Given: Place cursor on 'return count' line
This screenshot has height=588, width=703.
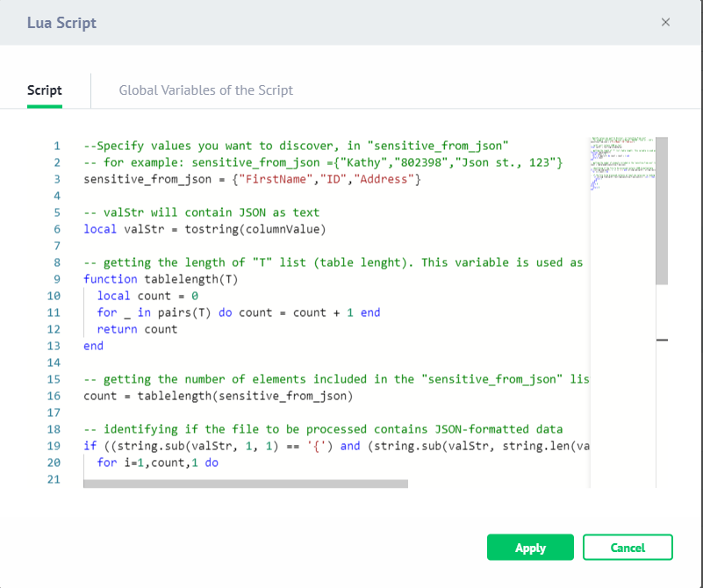Looking at the screenshot, I should [x=137, y=329].
